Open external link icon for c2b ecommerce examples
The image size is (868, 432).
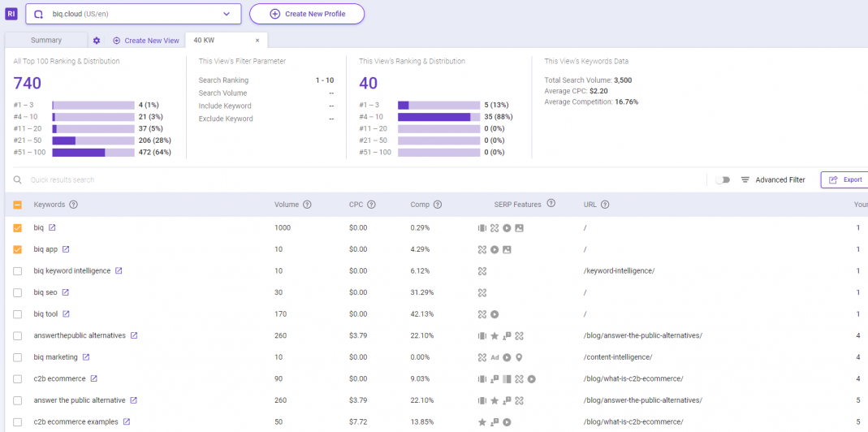point(126,422)
